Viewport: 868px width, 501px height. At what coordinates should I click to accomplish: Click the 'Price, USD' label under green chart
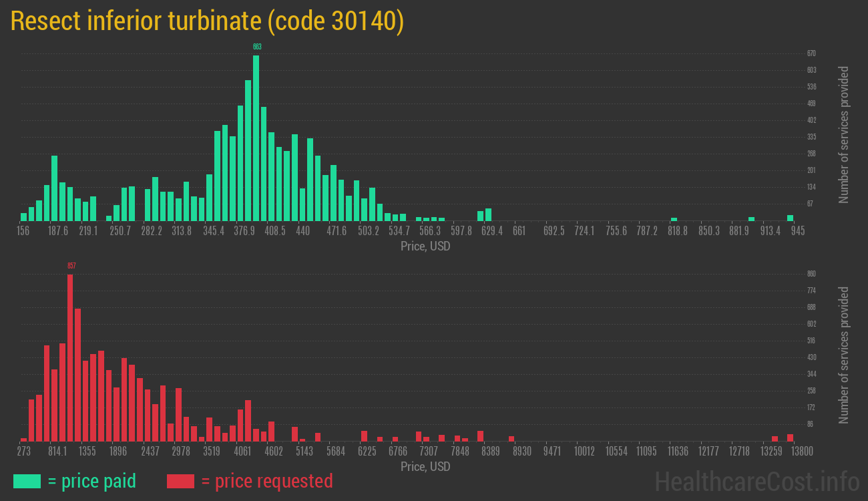click(425, 246)
